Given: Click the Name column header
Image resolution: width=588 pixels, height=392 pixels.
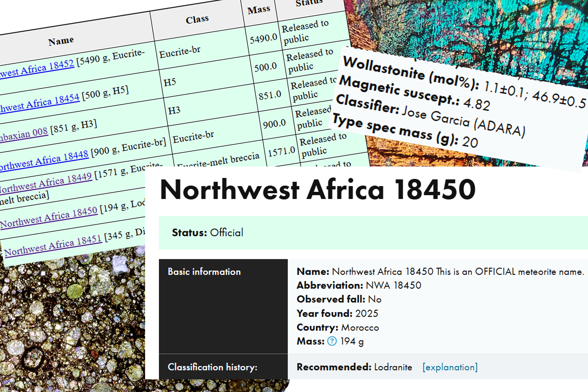Looking at the screenshot, I should (61, 41).
